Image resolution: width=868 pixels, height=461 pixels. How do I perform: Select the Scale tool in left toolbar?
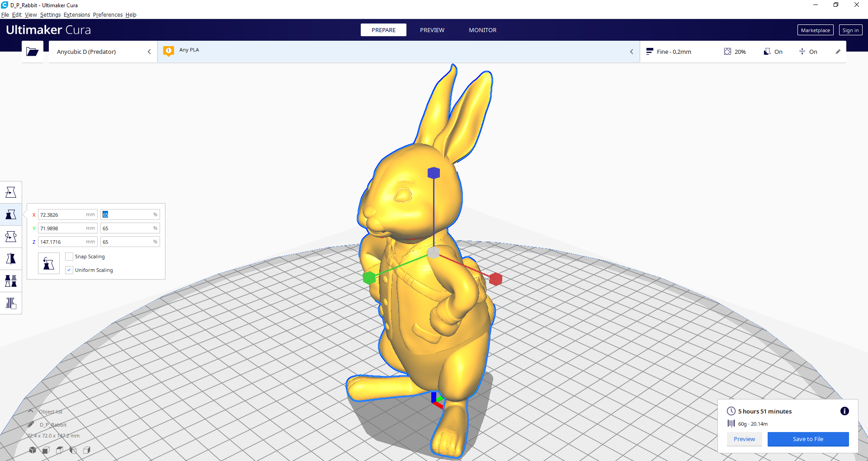(11, 214)
